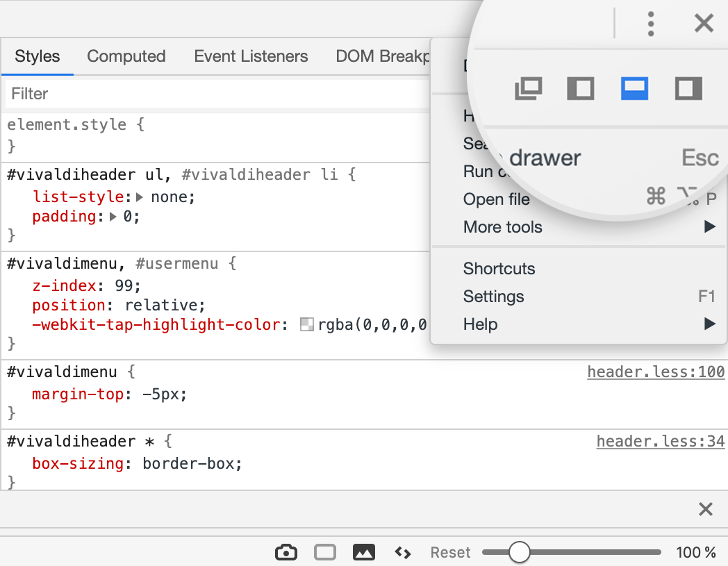The width and height of the screenshot is (728, 566).
Task: Capture page with camera icon
Action: [286, 552]
